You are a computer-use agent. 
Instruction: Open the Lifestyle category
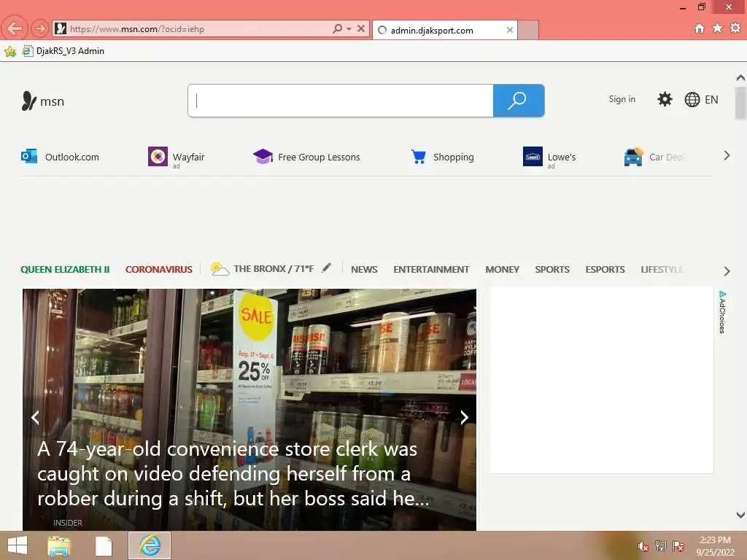(x=662, y=269)
